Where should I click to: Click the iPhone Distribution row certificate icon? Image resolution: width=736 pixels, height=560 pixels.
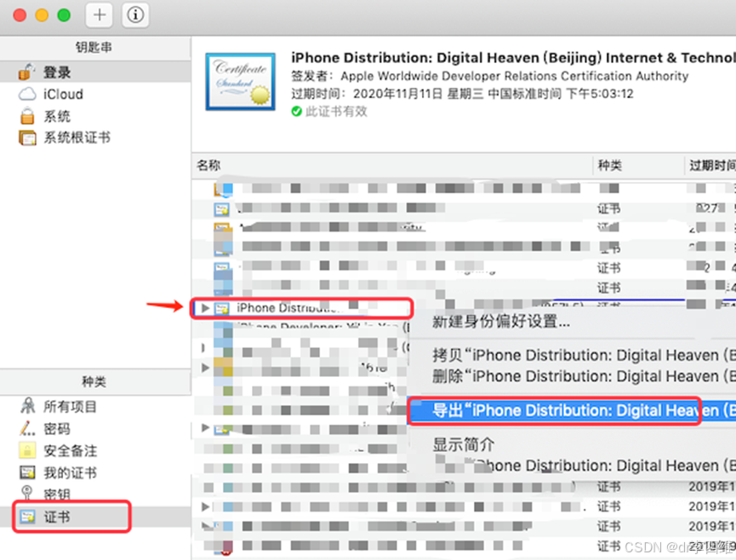[x=221, y=308]
